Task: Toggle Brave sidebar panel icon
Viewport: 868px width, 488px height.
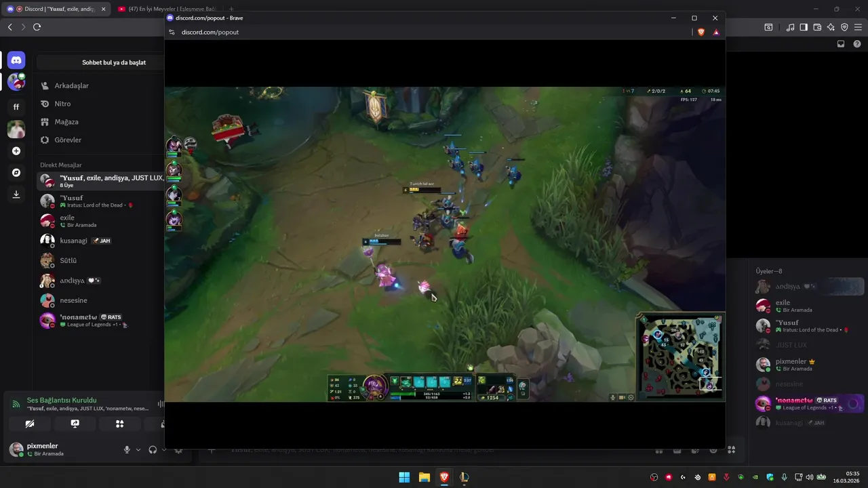Action: (x=804, y=27)
